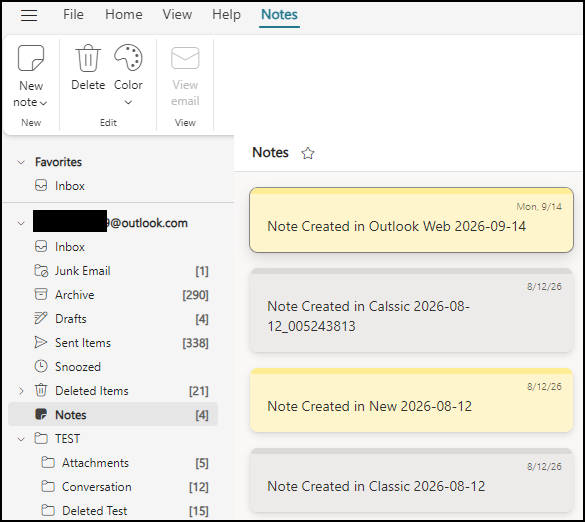Click the New note sticky icon
The image size is (585, 522).
[x=31, y=58]
